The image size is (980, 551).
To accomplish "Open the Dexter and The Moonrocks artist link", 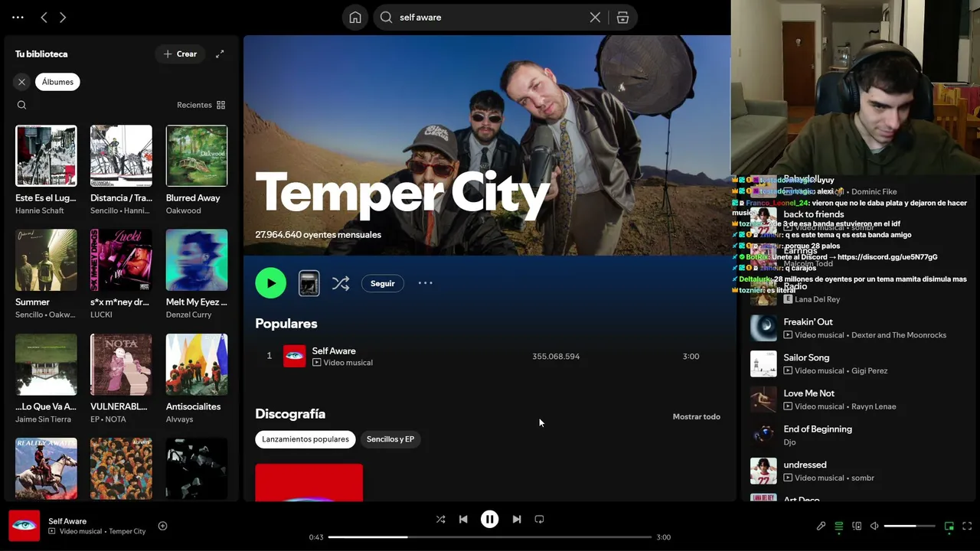I will click(900, 335).
